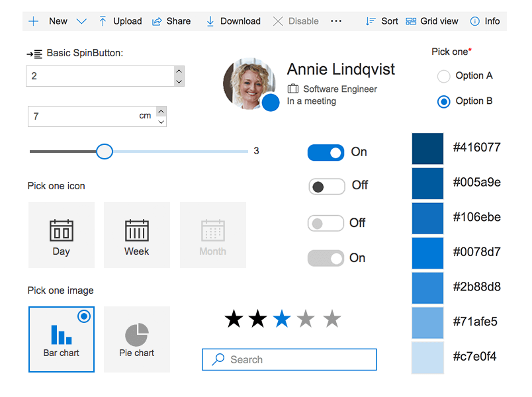
Task: Click the Download icon
Action: [210, 21]
